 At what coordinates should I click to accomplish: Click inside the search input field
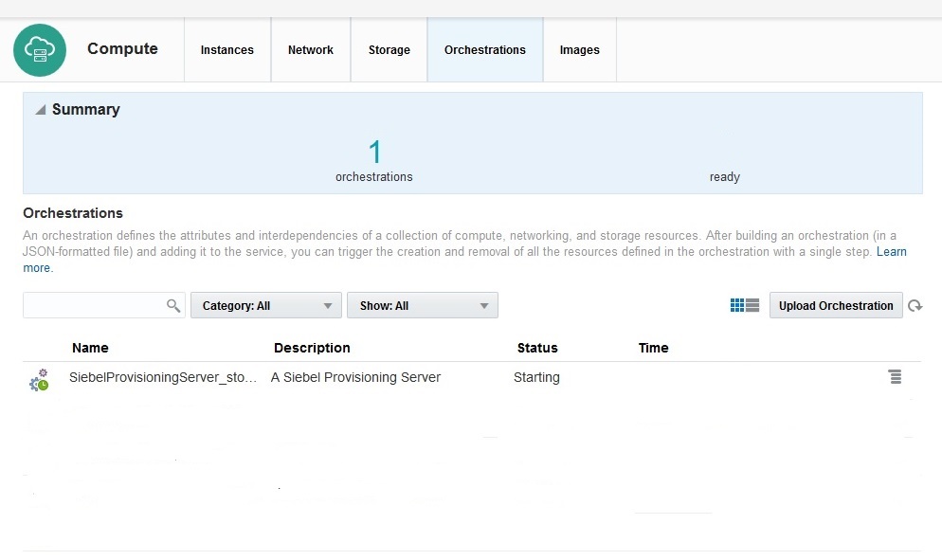pyautogui.click(x=95, y=305)
